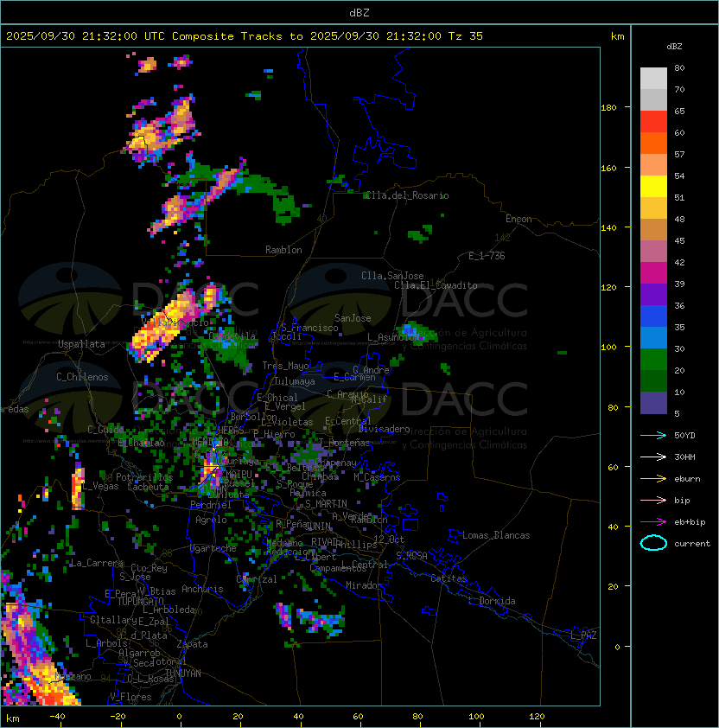The height and width of the screenshot is (728, 719).
Task: Click the C_Chilenos place label
Action: click(82, 377)
